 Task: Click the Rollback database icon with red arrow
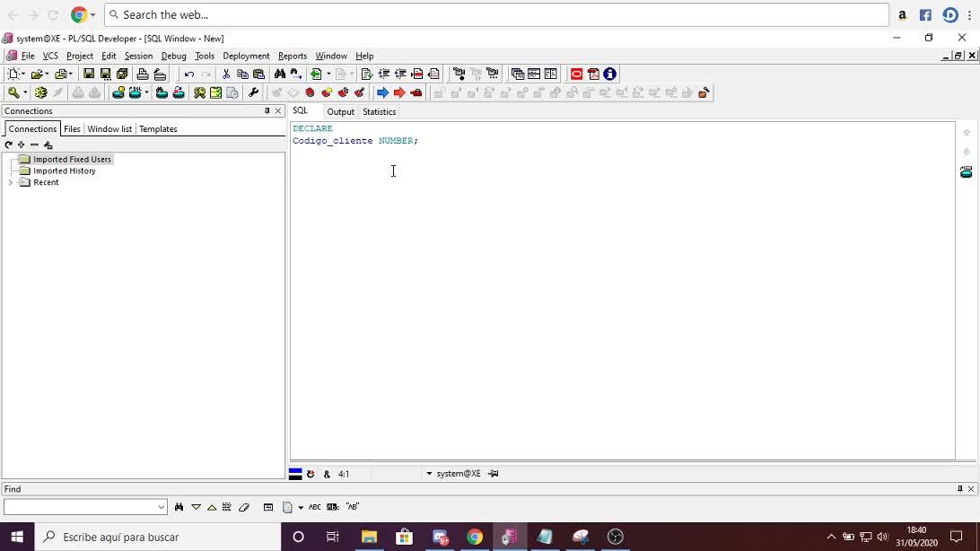[179, 92]
